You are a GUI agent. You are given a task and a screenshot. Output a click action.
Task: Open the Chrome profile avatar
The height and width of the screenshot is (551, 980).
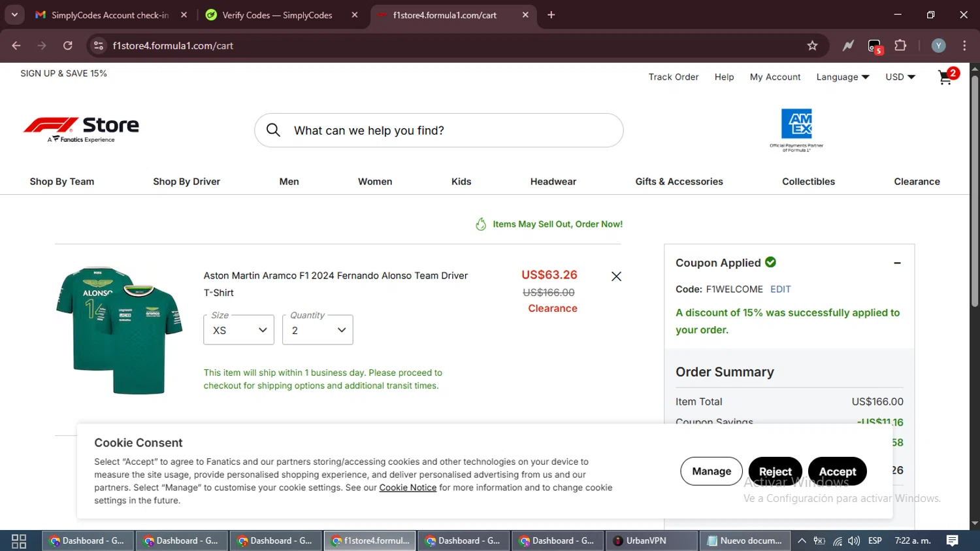point(939,45)
